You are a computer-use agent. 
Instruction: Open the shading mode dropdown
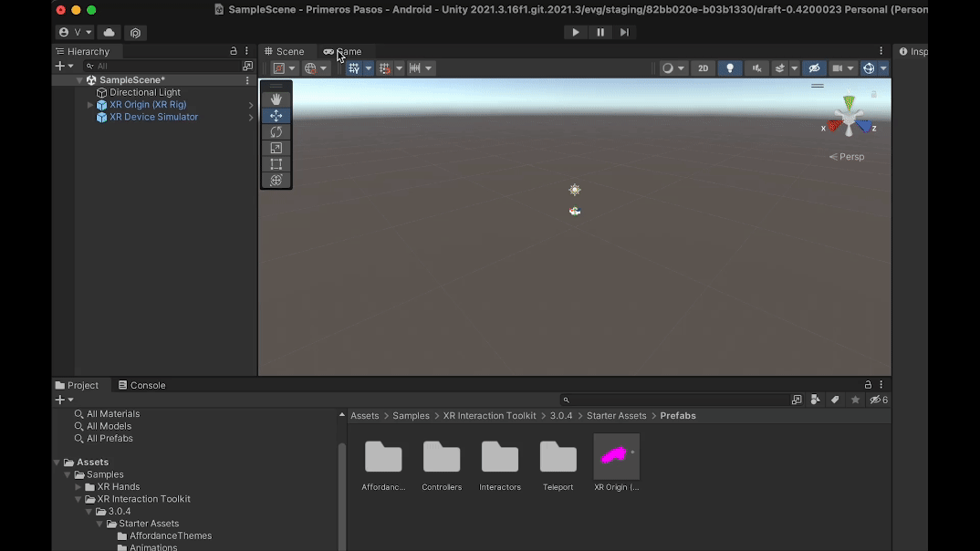(285, 68)
